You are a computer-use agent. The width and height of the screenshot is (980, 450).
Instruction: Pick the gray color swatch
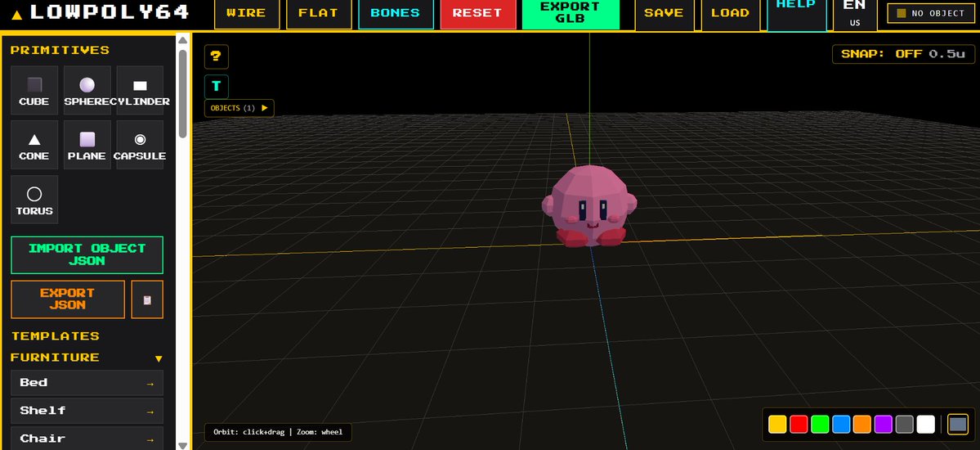click(904, 425)
